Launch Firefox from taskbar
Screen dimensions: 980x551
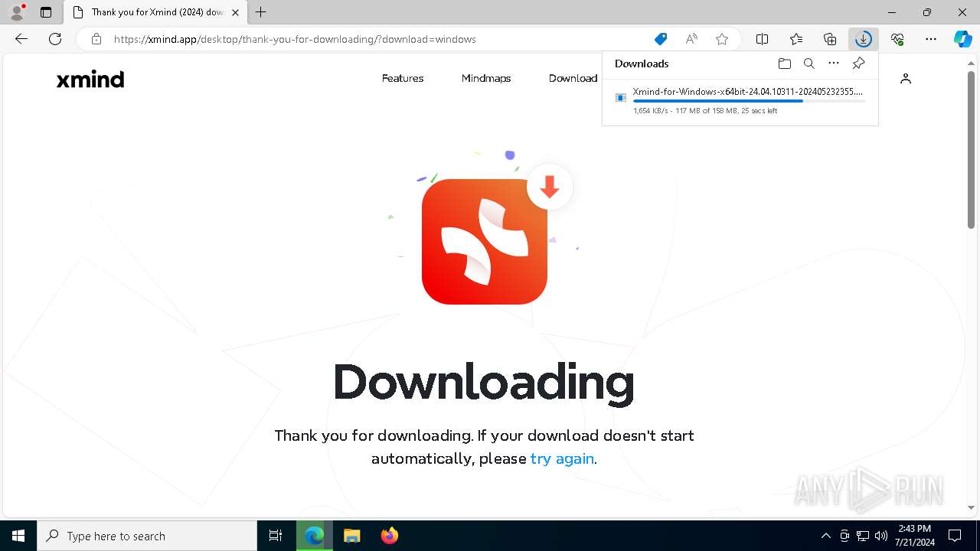[x=389, y=536]
